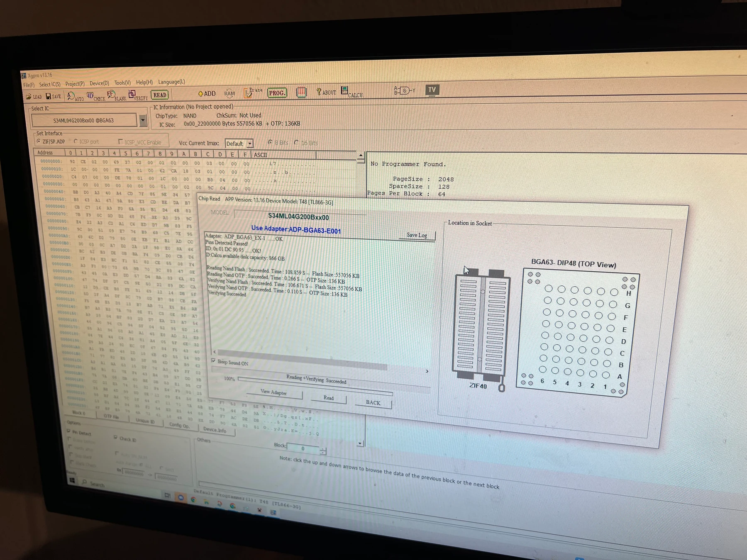
Task: Click the ADD toolbar icon
Action: pos(207,94)
